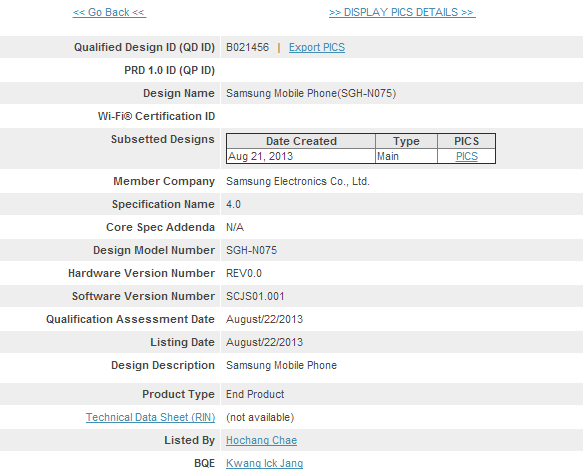
Task: Select Core Spec Addenda value N/A
Action: pos(235,227)
